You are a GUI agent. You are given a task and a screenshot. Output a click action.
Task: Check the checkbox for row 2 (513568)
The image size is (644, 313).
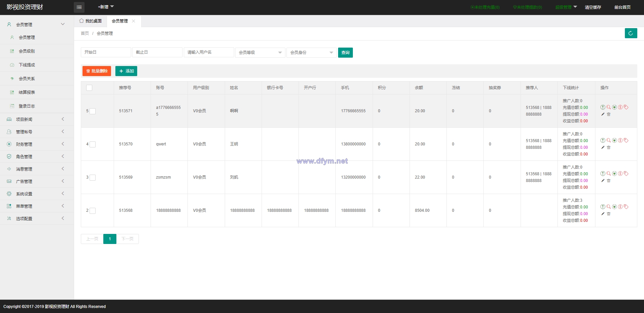[93, 211]
